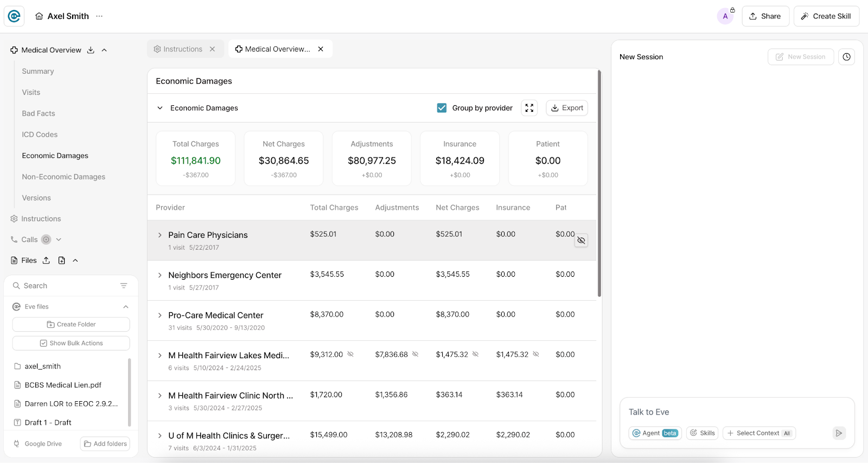Click the Create Skill button
This screenshot has width=868, height=463.
pyautogui.click(x=826, y=16)
